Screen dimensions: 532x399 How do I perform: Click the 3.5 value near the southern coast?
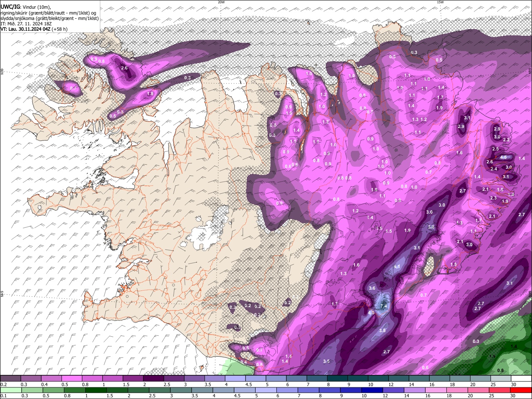(x=326, y=361)
